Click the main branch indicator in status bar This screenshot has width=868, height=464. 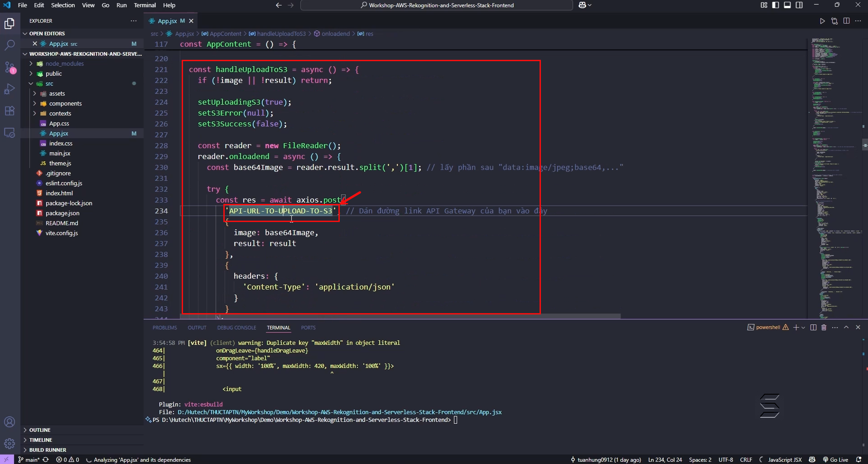tap(29, 459)
